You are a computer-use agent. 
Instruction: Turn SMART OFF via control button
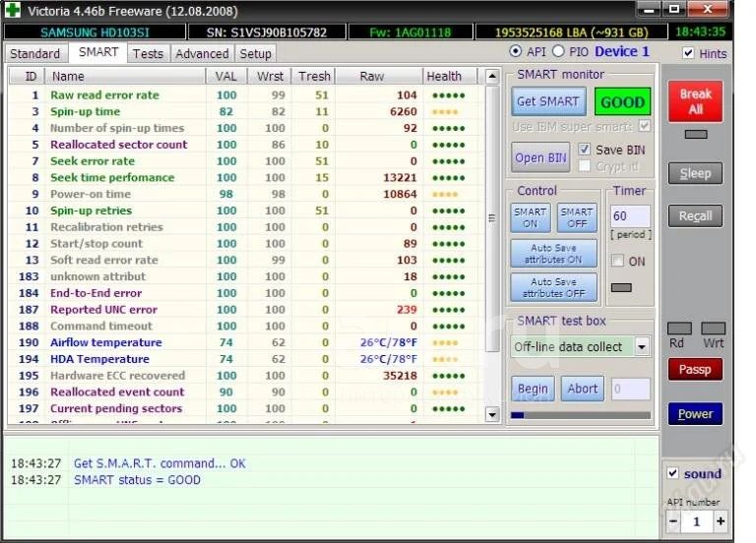577,217
